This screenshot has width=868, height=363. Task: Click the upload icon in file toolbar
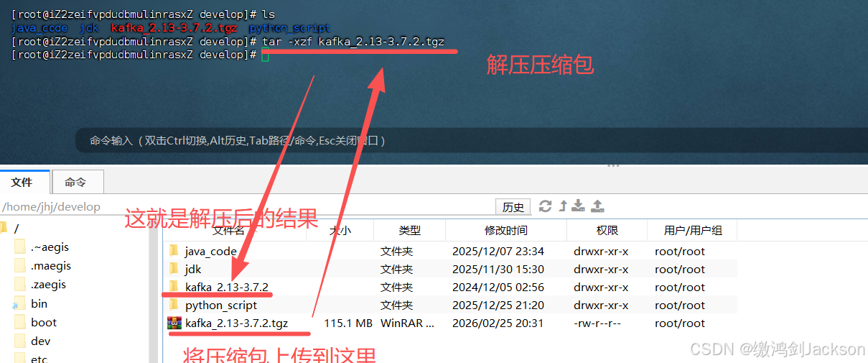pos(597,206)
